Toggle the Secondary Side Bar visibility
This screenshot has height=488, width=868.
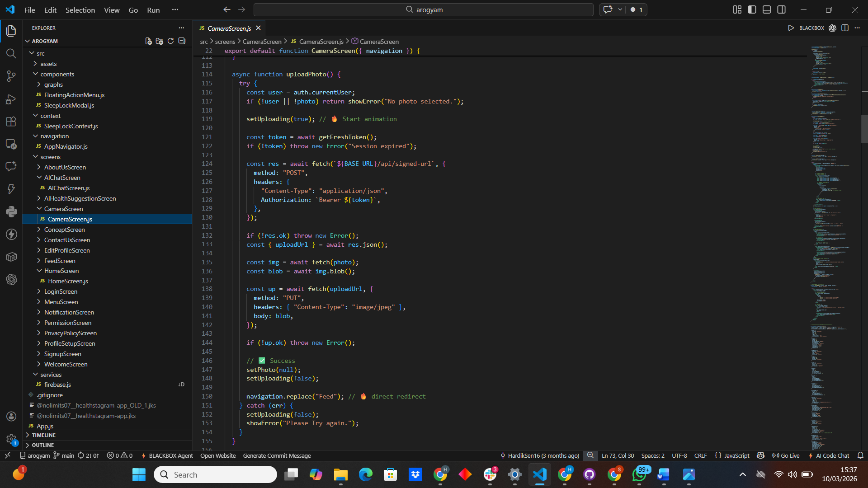(781, 9)
